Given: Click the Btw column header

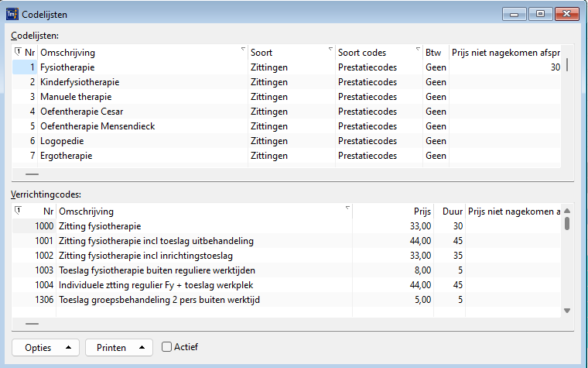Looking at the screenshot, I should click(x=436, y=53).
